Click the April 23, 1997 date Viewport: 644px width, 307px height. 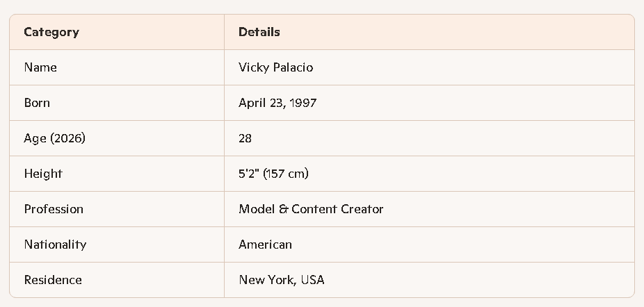point(277,103)
